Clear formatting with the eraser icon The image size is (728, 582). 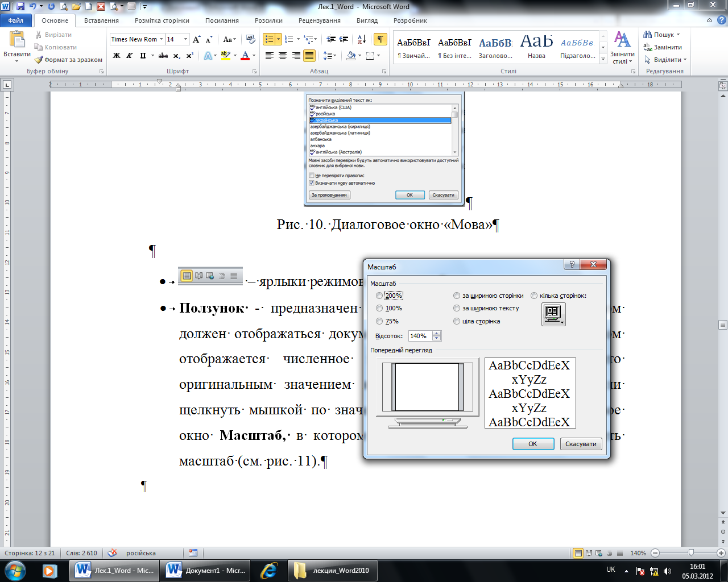[x=250, y=39]
